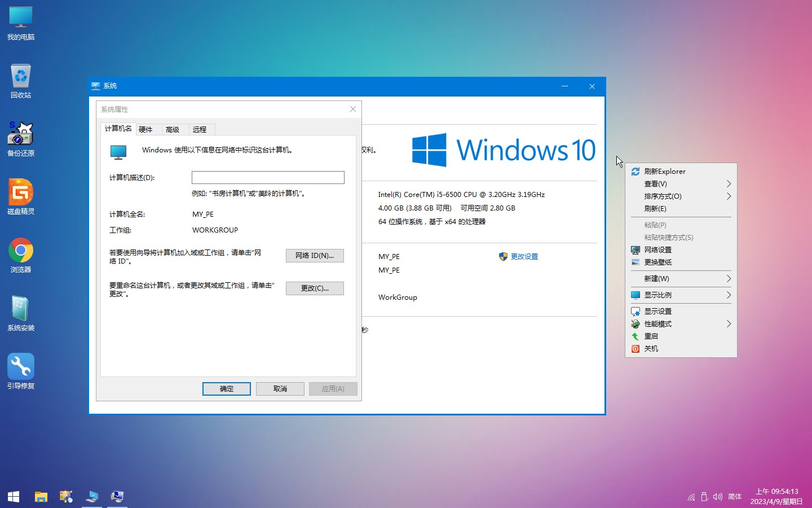Click the 计算机描述 input field
The width and height of the screenshot is (812, 508).
268,177
